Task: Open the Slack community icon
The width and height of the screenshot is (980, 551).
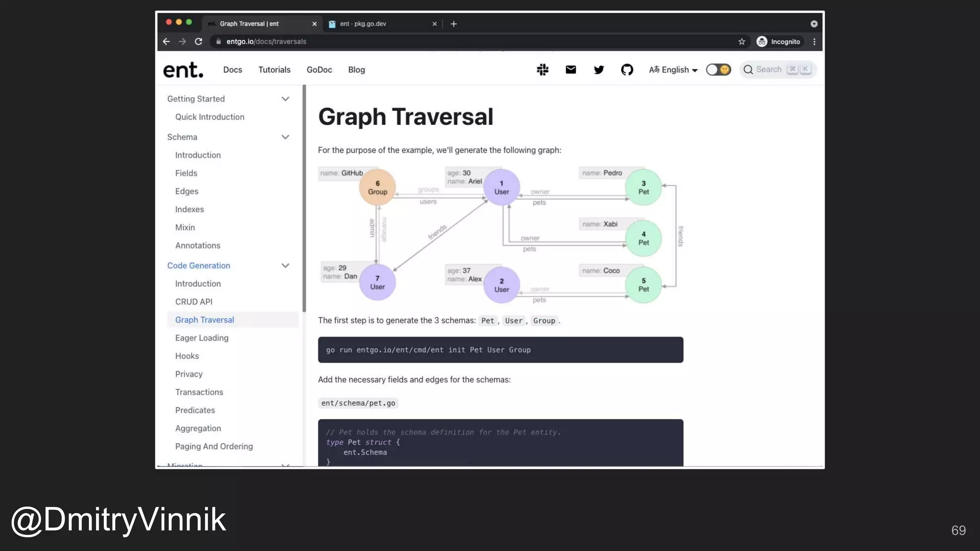Action: click(x=543, y=70)
